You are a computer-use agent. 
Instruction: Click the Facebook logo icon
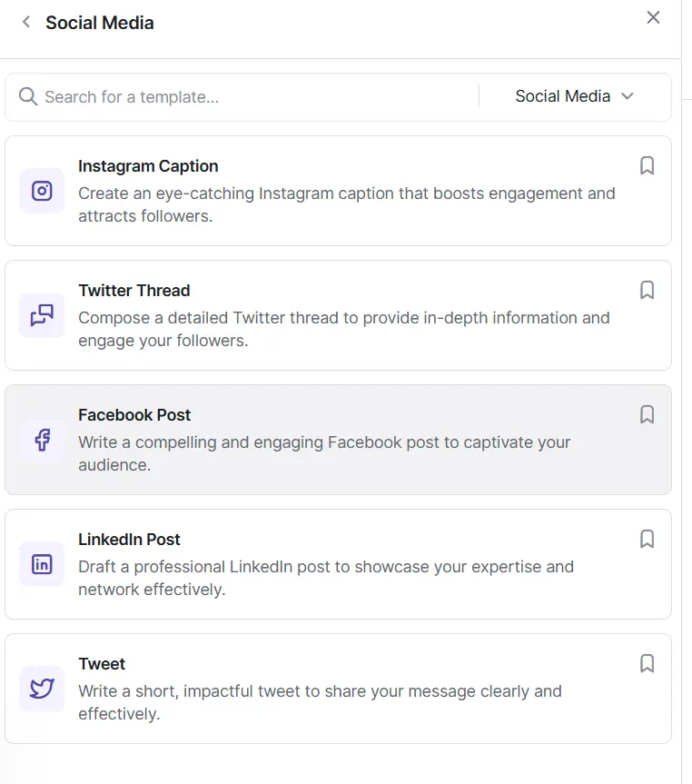tap(42, 440)
